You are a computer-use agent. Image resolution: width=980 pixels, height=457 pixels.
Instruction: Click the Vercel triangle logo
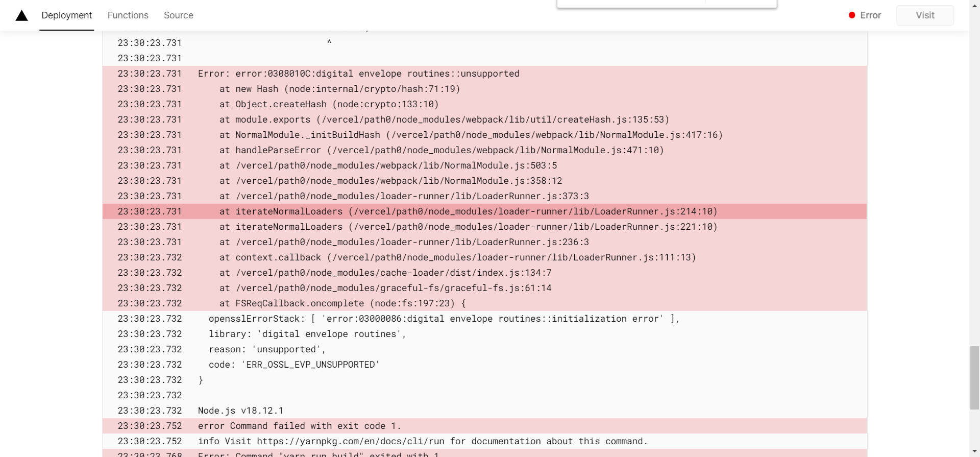(x=21, y=15)
